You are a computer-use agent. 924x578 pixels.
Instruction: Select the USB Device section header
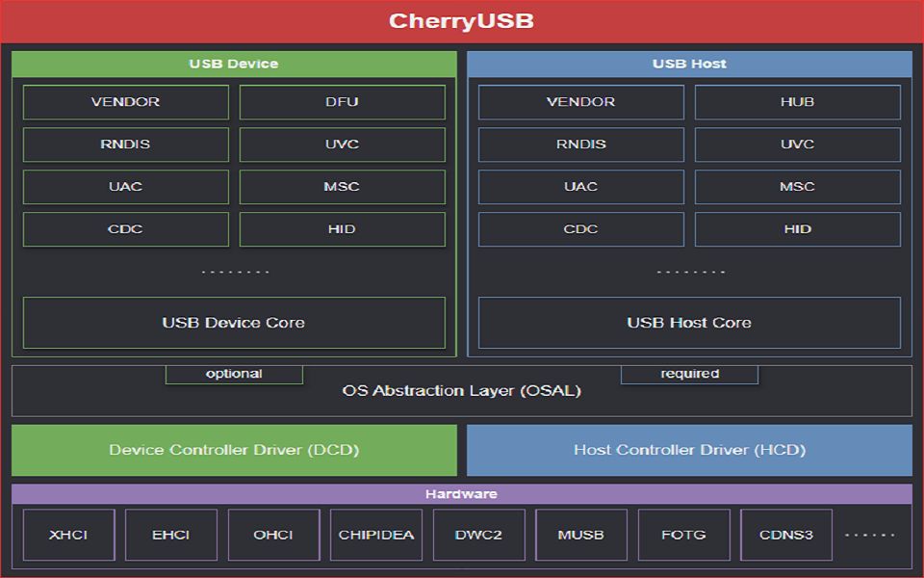pos(234,64)
